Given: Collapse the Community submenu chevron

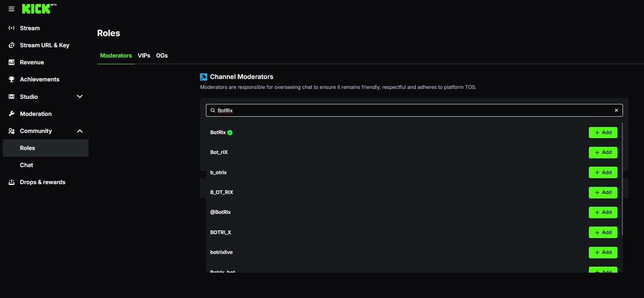Looking at the screenshot, I should point(80,131).
